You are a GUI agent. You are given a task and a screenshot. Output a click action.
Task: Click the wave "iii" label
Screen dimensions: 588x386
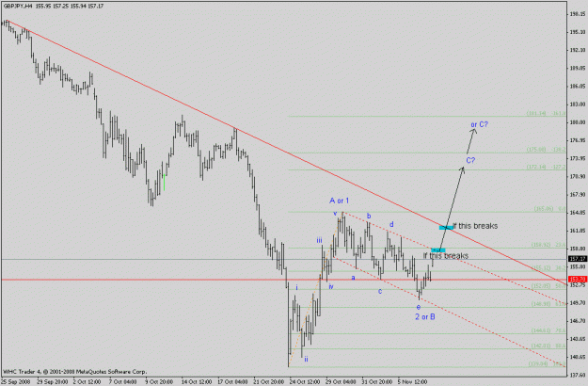coord(319,240)
